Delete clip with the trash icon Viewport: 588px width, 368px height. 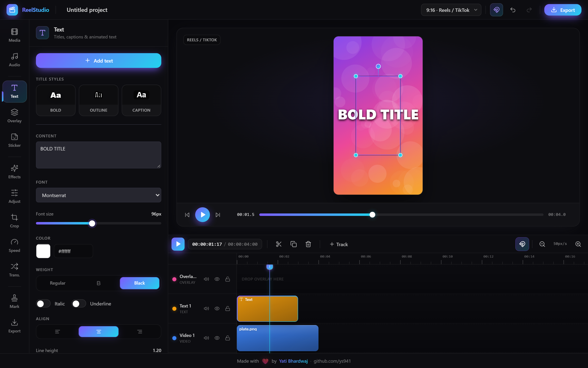point(308,244)
